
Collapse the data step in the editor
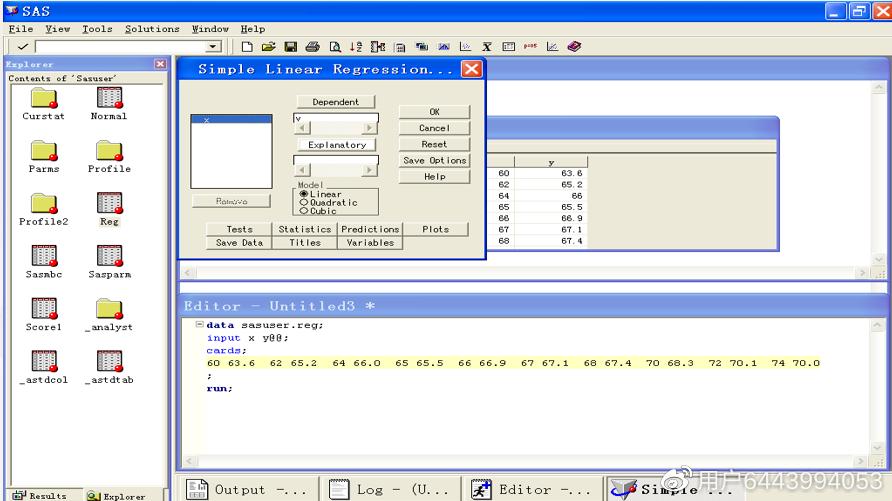199,325
